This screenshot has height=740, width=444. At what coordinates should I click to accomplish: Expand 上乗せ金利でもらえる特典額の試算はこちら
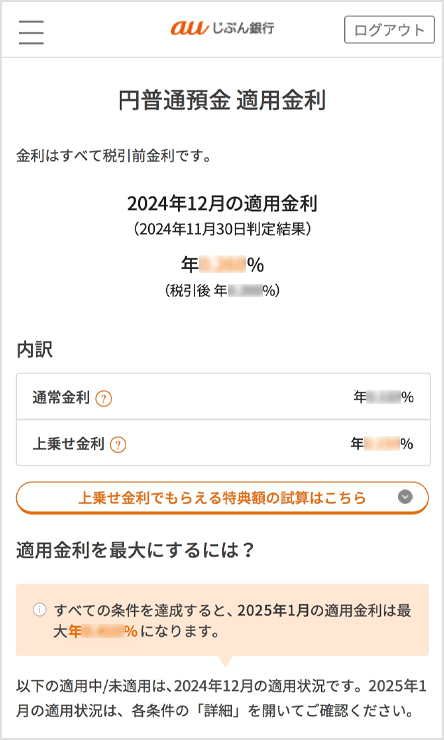222,497
